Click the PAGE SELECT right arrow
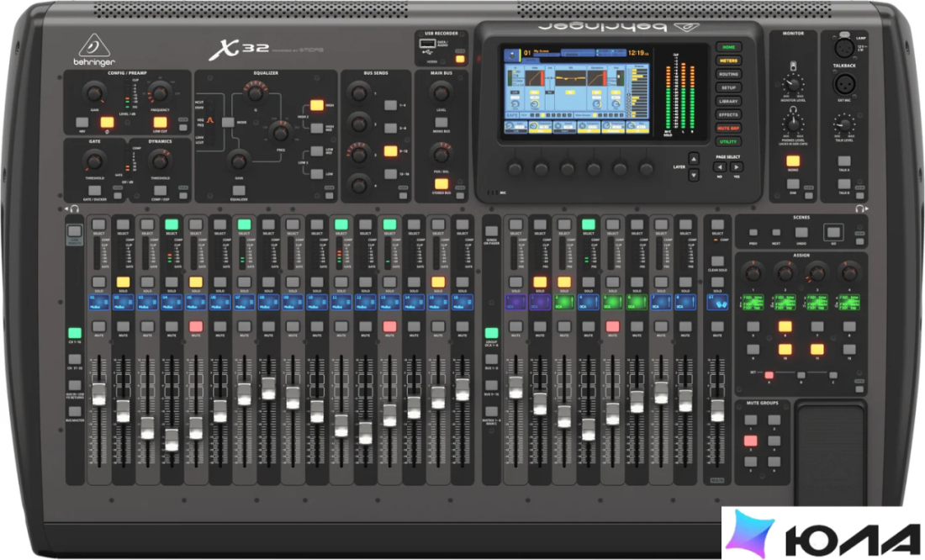The image size is (925, 560). tap(737, 167)
